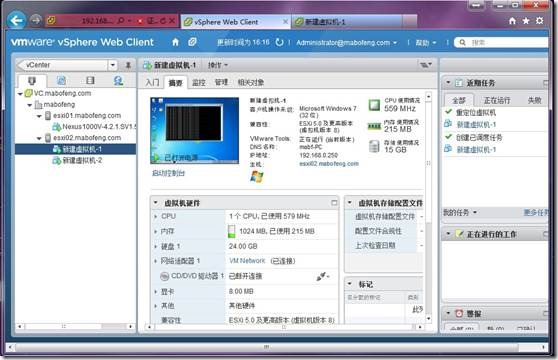Image resolution: width=558 pixels, height=360 pixels.
Task: Expand the 网络适配器 1 row
Action: 156,261
